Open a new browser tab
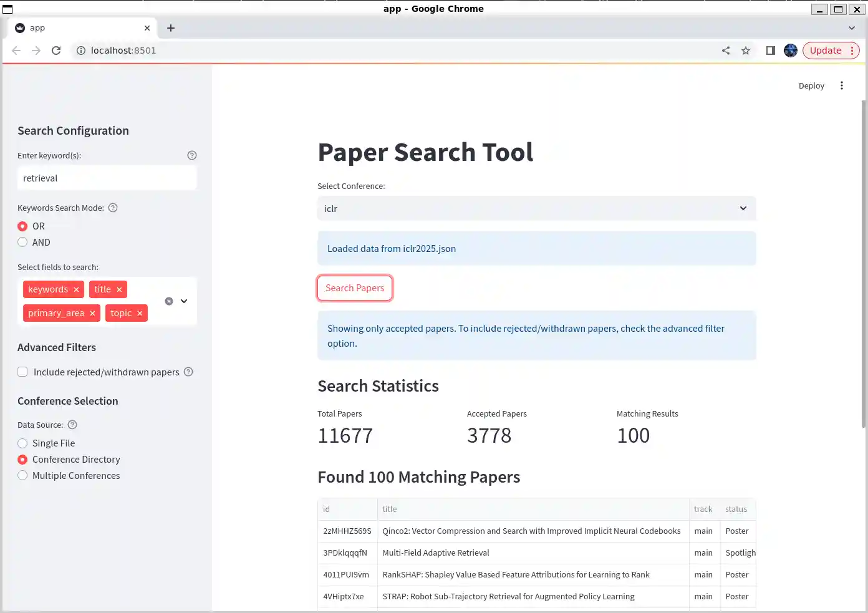The width and height of the screenshot is (868, 613). 171,28
